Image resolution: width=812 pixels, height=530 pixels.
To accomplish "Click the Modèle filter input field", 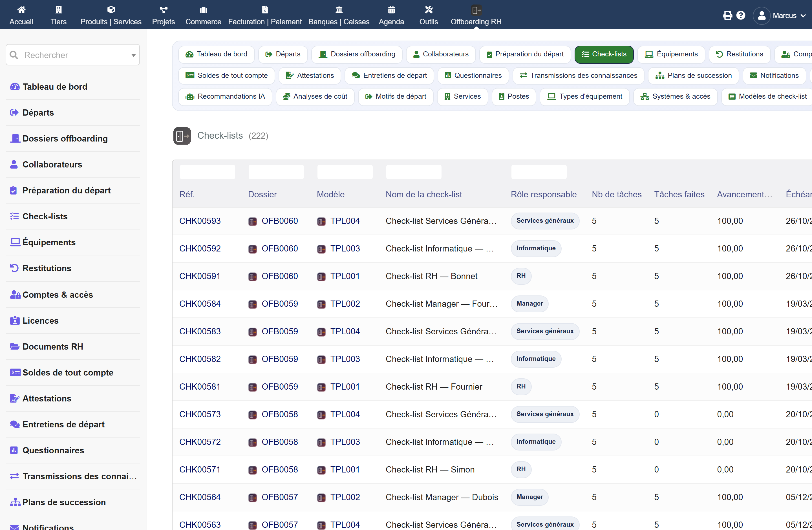I will click(345, 172).
